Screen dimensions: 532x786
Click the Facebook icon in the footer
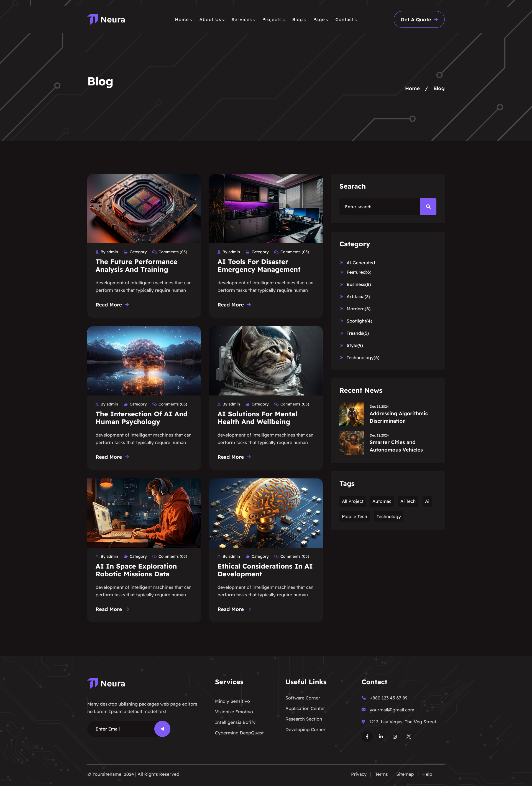367,736
